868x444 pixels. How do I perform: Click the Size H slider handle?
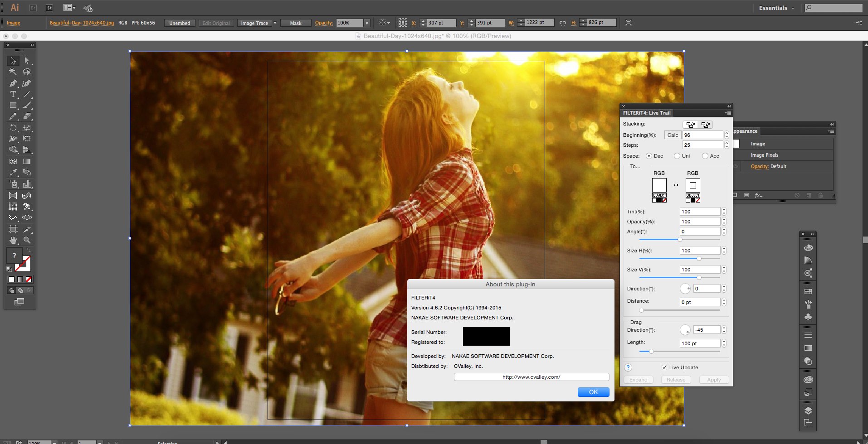tap(699, 258)
